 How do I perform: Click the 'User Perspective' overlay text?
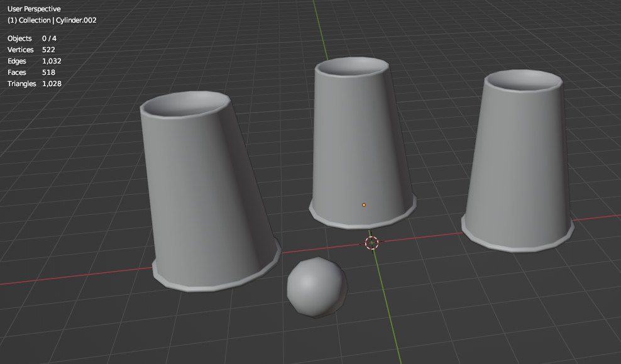[x=34, y=9]
